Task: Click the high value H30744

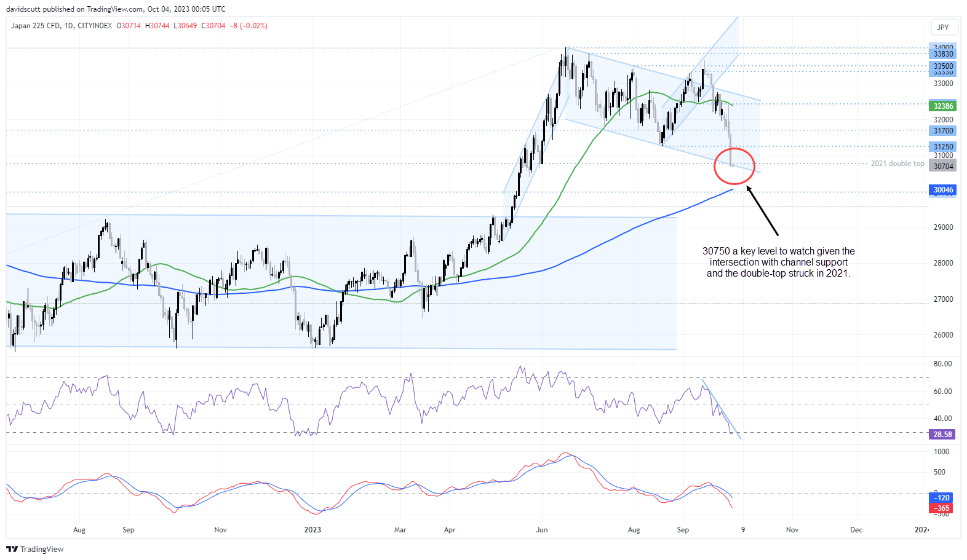Action: click(x=157, y=26)
